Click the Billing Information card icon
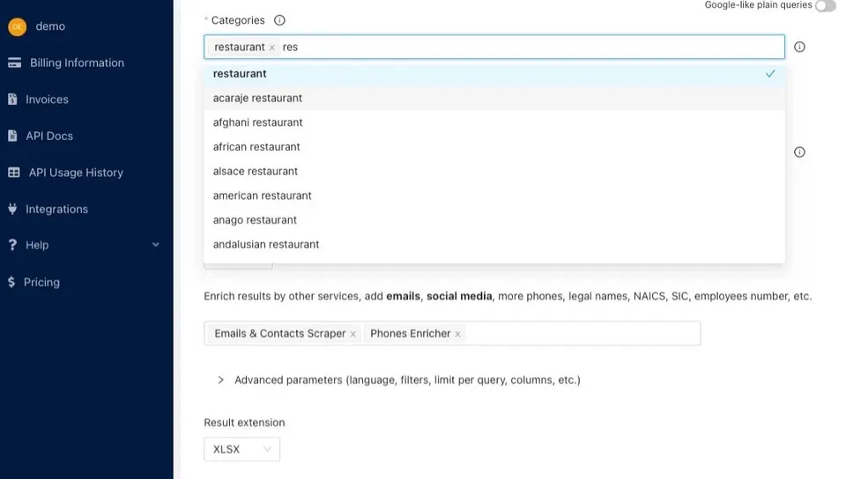The width and height of the screenshot is (868, 479). [x=14, y=63]
